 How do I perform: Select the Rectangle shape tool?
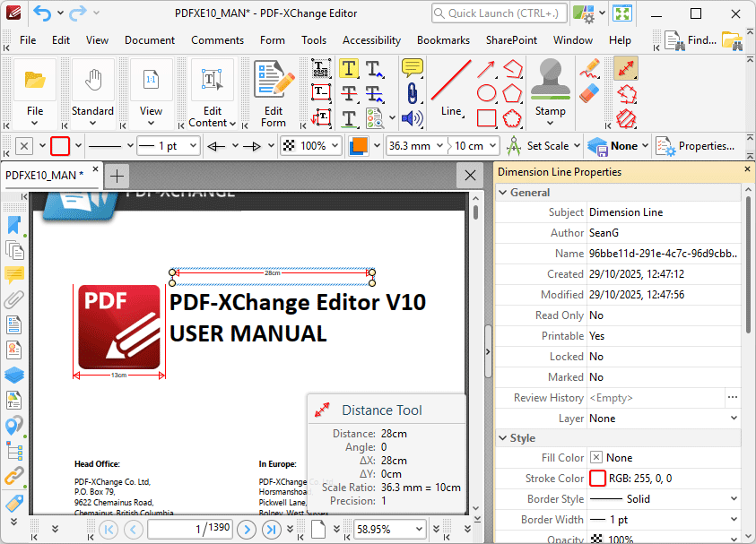click(486, 117)
